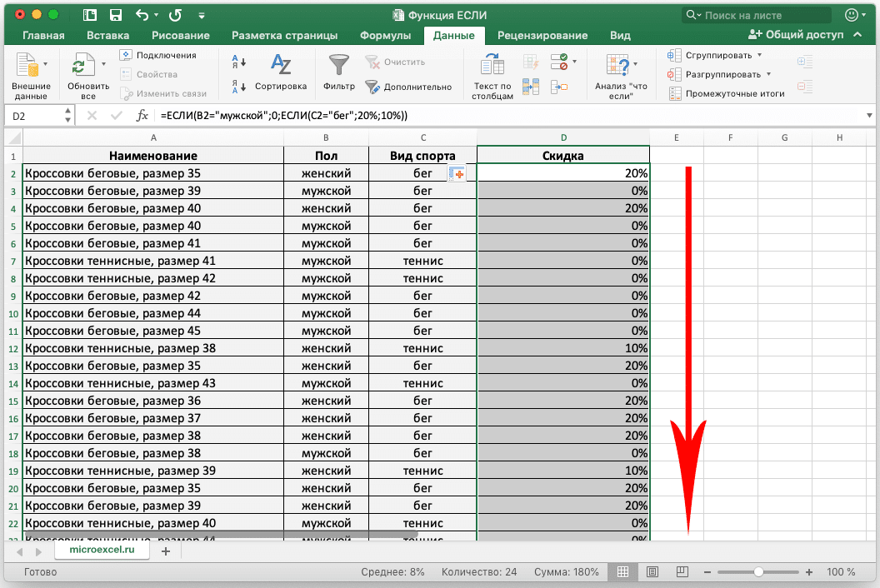The width and height of the screenshot is (880, 588).
Task: Open the External Data dropdown
Action: (x=45, y=64)
